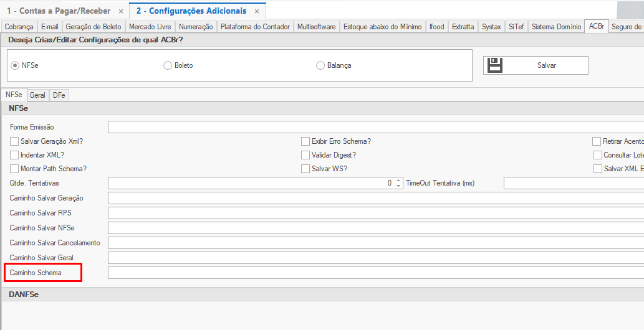The width and height of the screenshot is (644, 330).
Task: Switch to the Geração de Boleto tab
Action: pyautogui.click(x=93, y=27)
